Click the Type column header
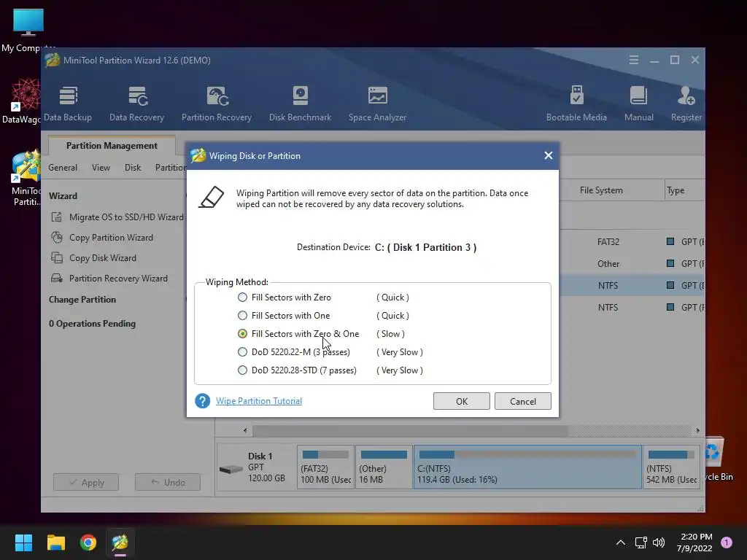Image resolution: width=747 pixels, height=560 pixels. coord(676,190)
